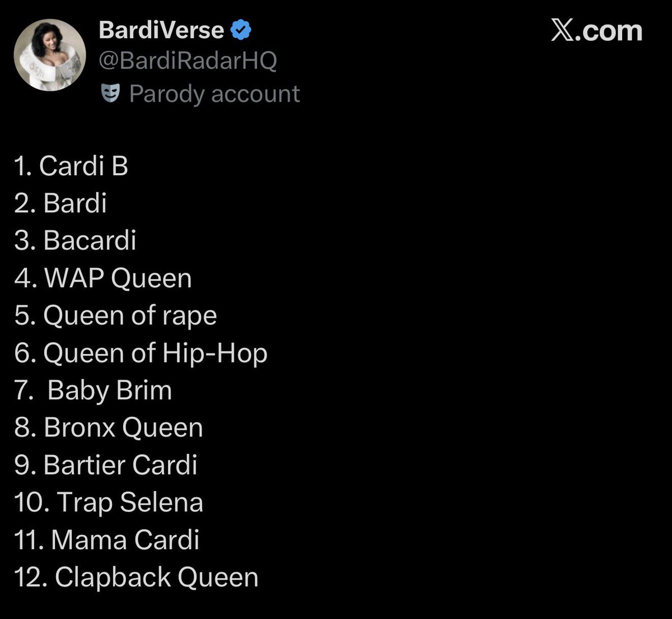672x619 pixels.
Task: Click the "9. Bartier Cardi" entry
Action: (x=106, y=466)
